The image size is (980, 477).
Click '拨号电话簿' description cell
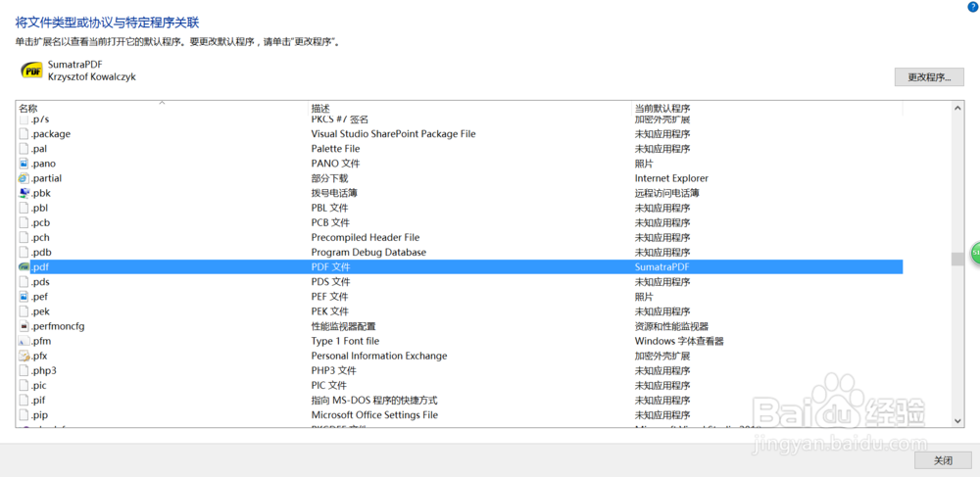point(334,193)
